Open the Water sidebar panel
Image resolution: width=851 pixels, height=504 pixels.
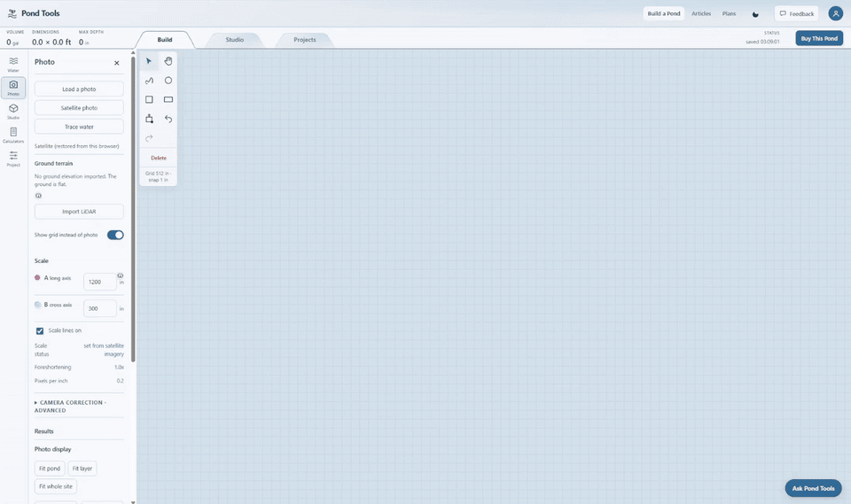pyautogui.click(x=13, y=64)
